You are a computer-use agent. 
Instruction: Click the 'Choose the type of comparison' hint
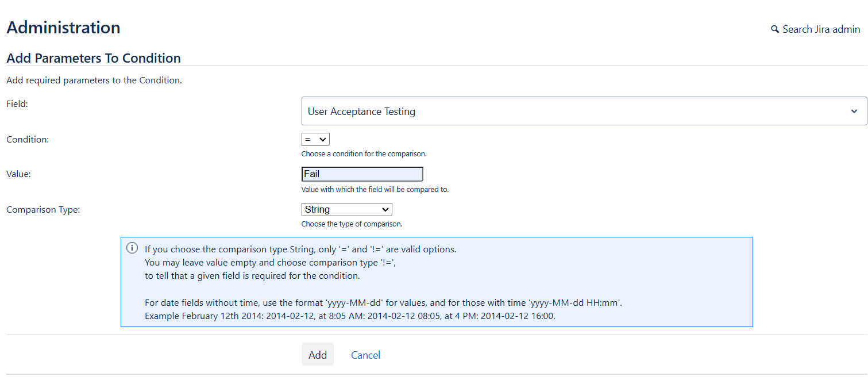tap(352, 224)
